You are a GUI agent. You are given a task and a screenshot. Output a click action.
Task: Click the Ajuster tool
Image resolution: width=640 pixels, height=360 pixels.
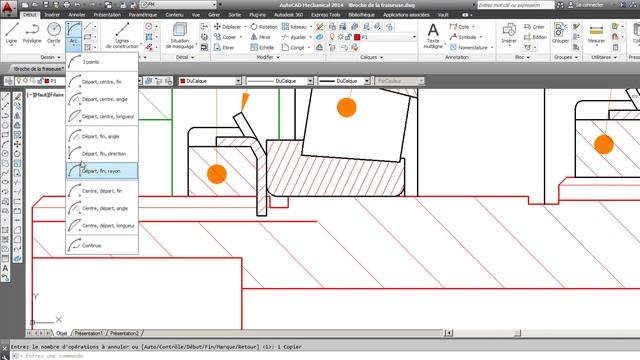[294, 37]
